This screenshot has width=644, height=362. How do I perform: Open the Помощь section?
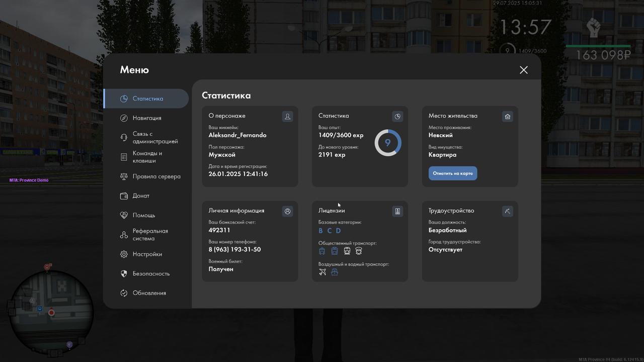(x=146, y=215)
